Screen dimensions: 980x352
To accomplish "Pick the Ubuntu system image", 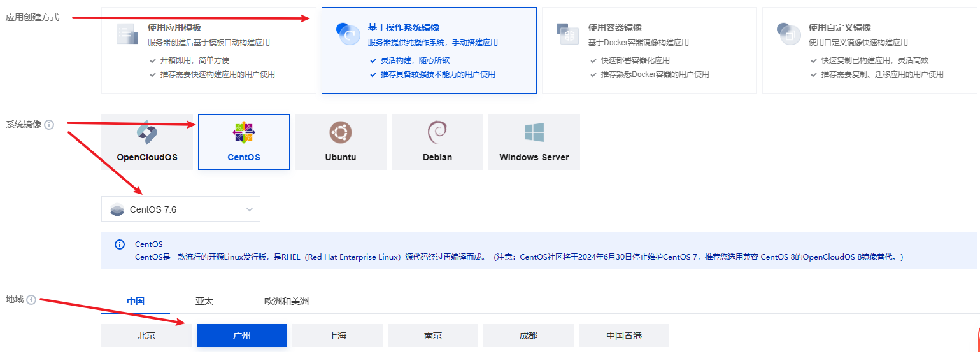I will [x=341, y=142].
